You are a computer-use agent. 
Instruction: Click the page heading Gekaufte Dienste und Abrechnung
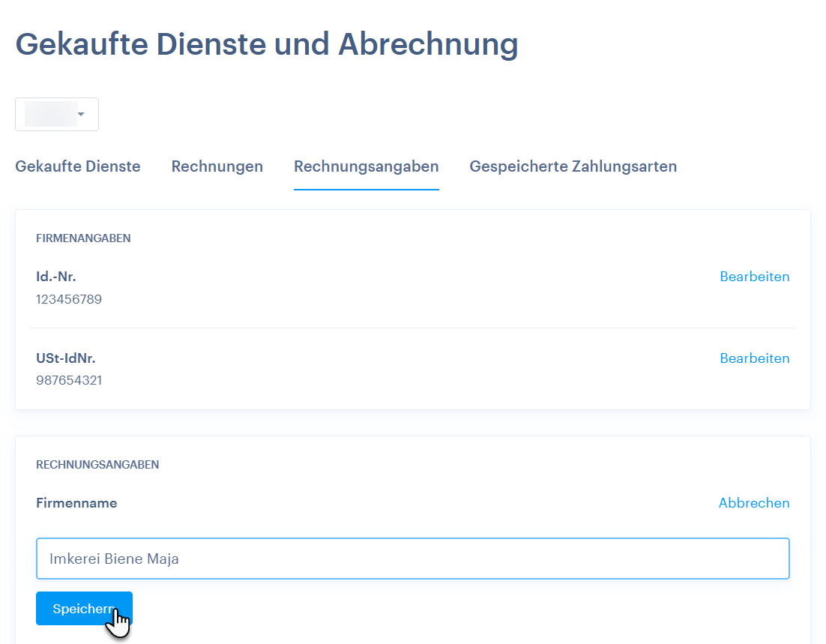(x=266, y=44)
